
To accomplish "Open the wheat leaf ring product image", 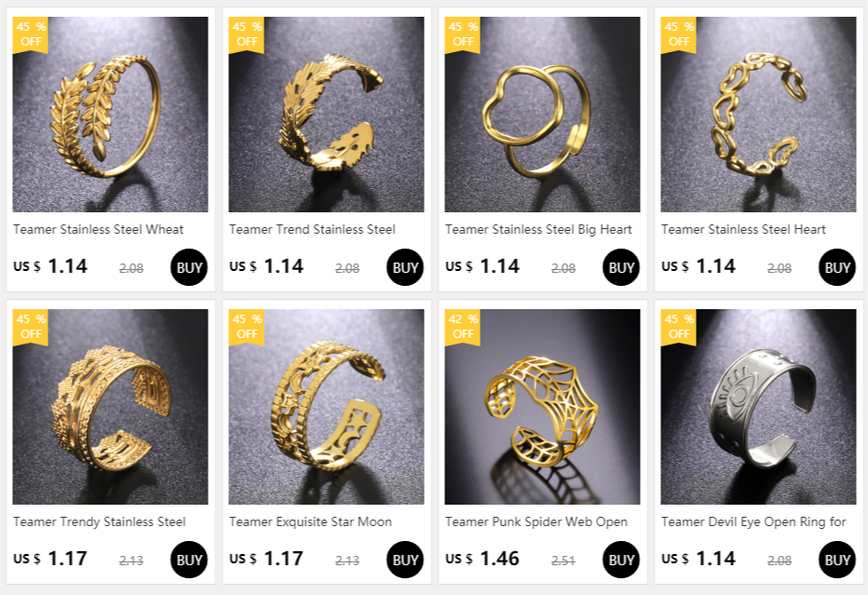I will (110, 114).
